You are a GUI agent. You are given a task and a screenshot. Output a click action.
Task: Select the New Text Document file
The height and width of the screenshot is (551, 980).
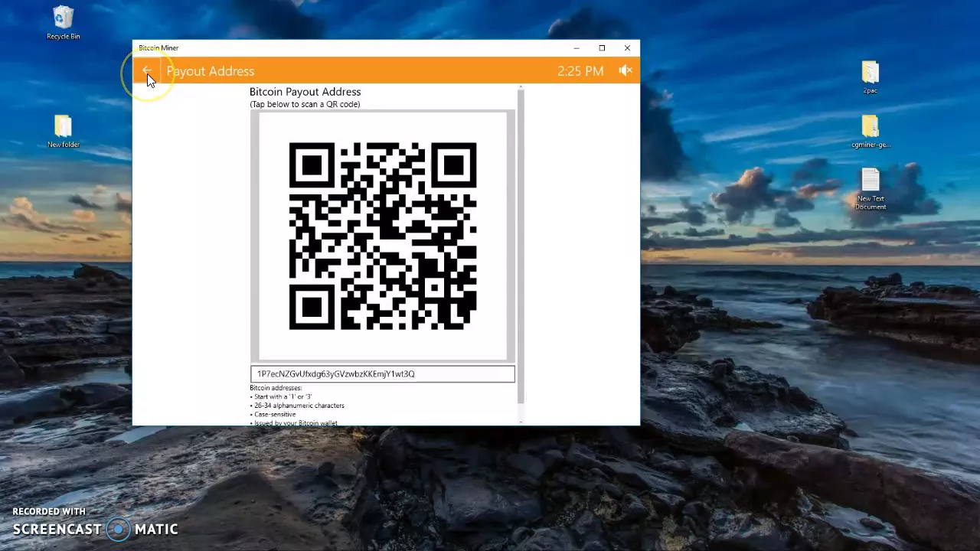coord(871,189)
